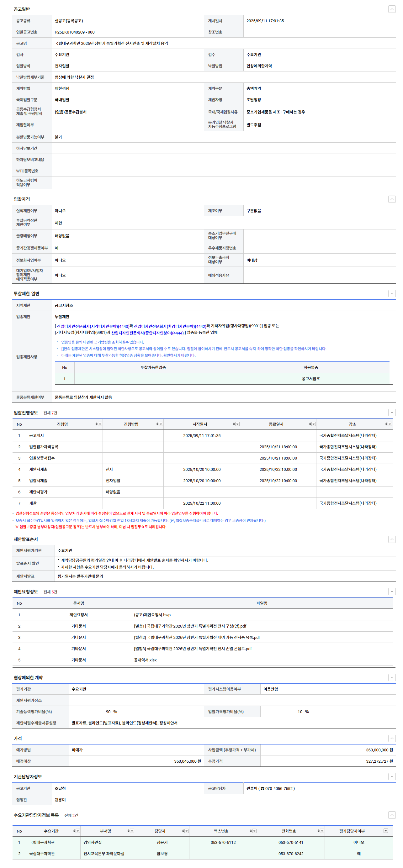Open the 진행방법 column filter dropdown
The width and height of the screenshot is (403, 868).
point(161,424)
